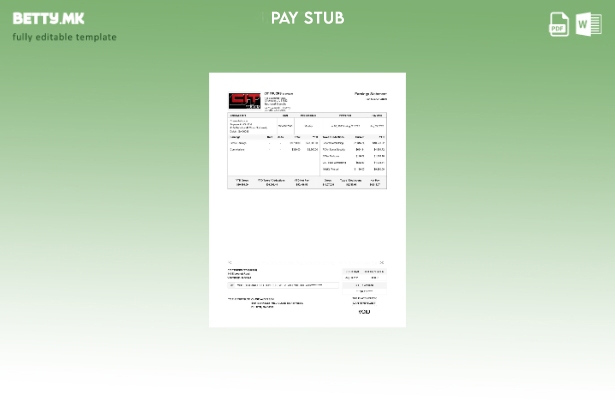Viewport: 615px width, 400px height.
Task: Click the Betty.mk logo
Action: click(x=48, y=18)
